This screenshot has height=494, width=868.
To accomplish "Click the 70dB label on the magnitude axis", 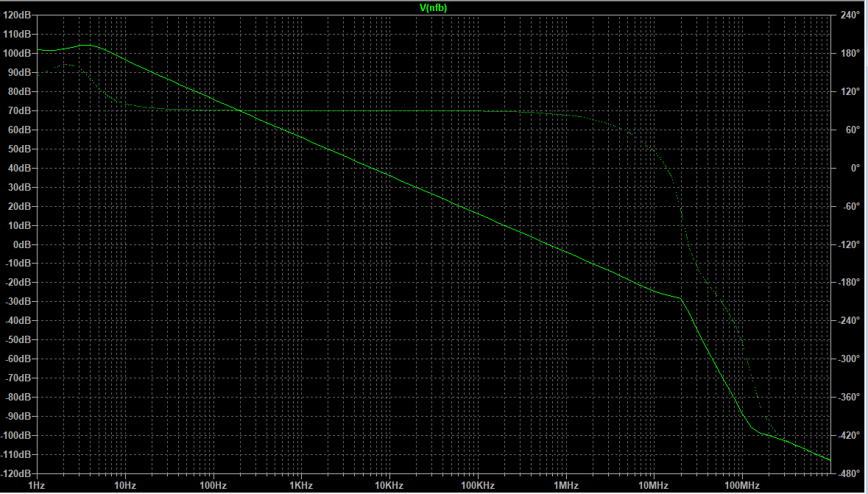I will (x=19, y=110).
